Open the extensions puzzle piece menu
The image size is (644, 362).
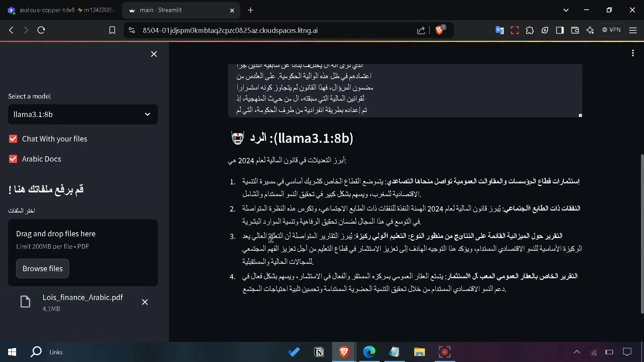tap(530, 30)
